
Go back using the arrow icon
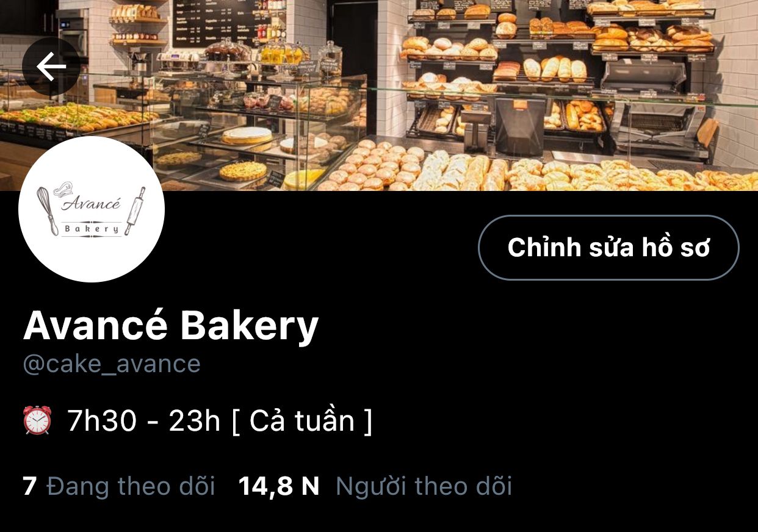click(x=51, y=67)
